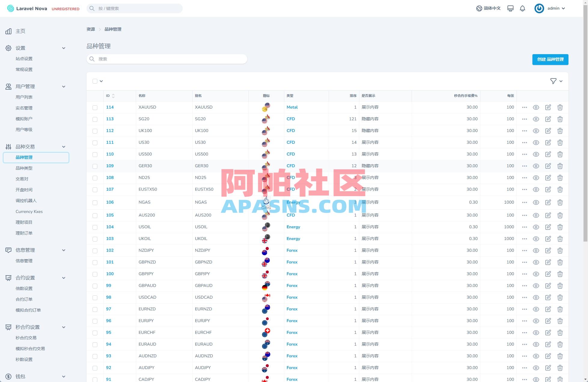This screenshot has width=588, height=382.
Task: Click the 简体中文 language globe icon
Action: point(479,8)
